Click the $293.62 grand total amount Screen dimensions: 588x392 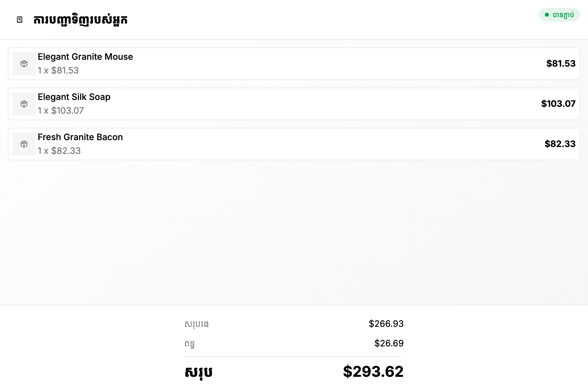click(x=373, y=371)
